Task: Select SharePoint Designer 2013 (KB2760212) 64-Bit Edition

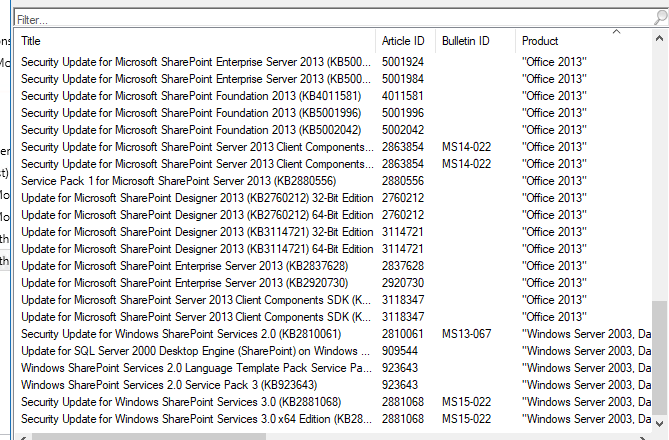Action: 335,215
